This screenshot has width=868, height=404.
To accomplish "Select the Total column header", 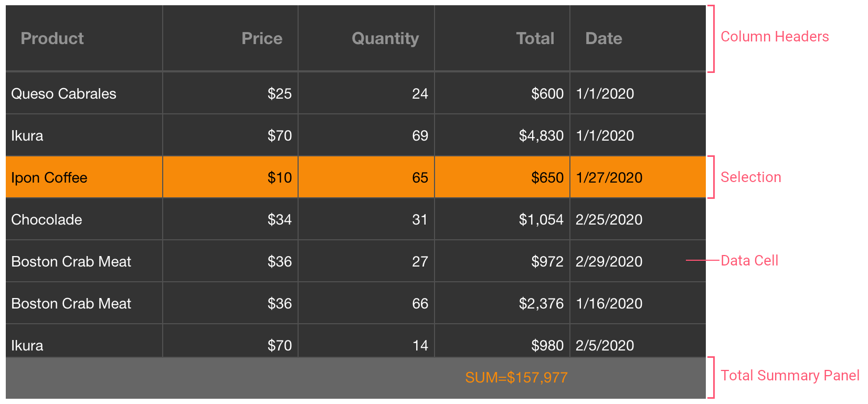I will tap(535, 38).
